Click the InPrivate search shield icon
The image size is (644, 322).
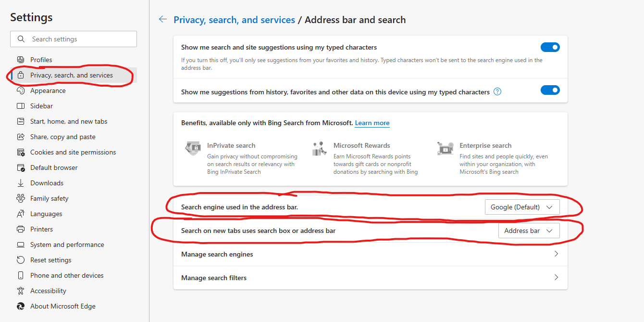click(193, 148)
